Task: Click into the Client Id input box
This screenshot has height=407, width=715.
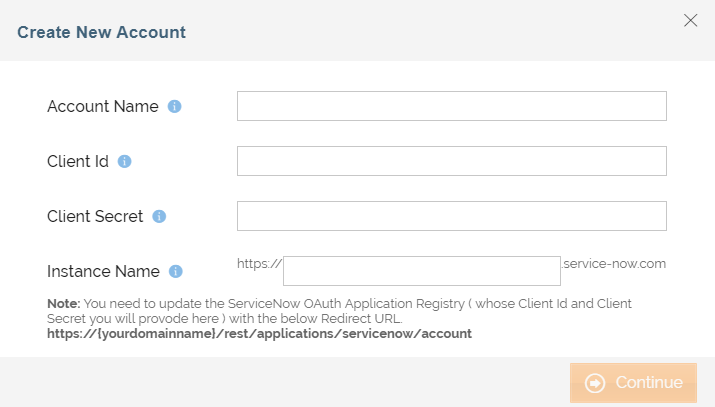Action: click(x=451, y=161)
